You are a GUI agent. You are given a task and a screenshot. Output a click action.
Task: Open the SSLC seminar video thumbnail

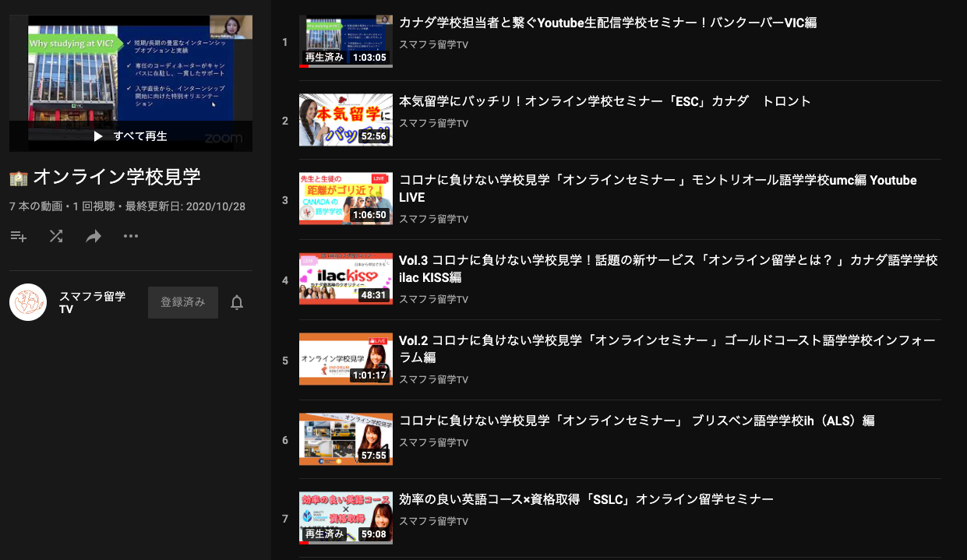click(x=346, y=518)
